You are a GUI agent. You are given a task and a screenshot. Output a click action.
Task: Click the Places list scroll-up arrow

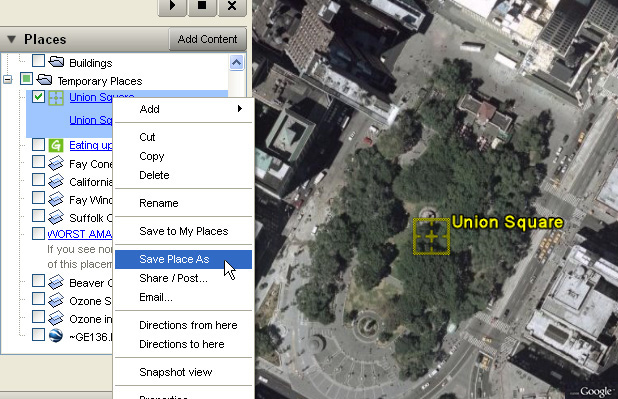point(236,62)
